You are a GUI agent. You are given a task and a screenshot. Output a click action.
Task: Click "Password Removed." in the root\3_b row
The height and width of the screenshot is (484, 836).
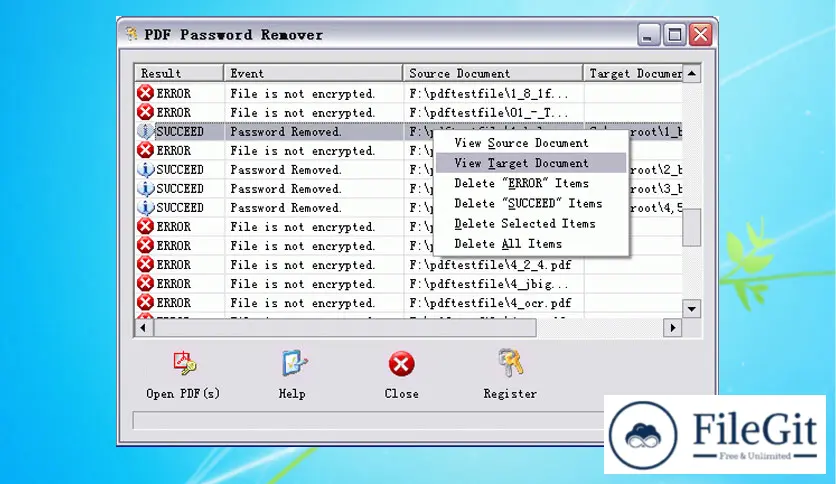click(x=286, y=189)
